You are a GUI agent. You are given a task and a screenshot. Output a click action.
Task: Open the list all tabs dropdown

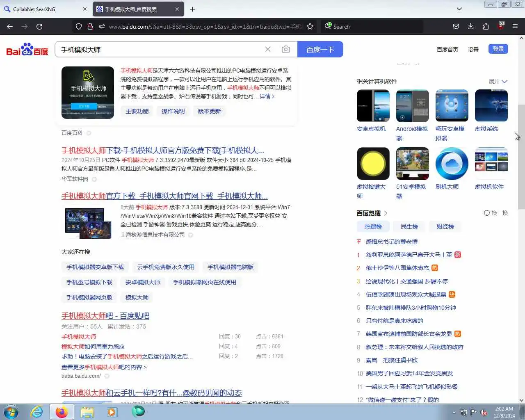coord(459,9)
